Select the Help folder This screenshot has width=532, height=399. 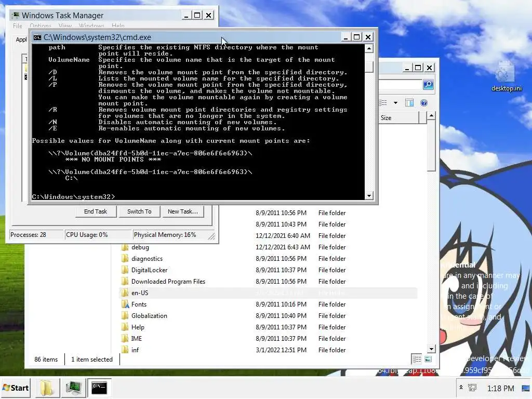[138, 327]
